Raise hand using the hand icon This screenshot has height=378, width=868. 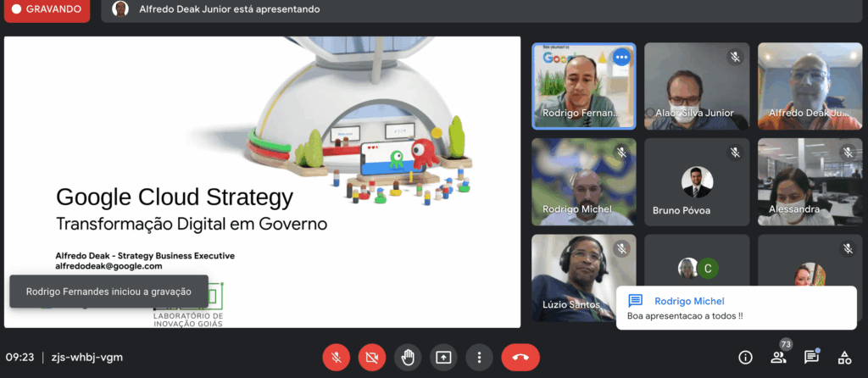tap(408, 358)
